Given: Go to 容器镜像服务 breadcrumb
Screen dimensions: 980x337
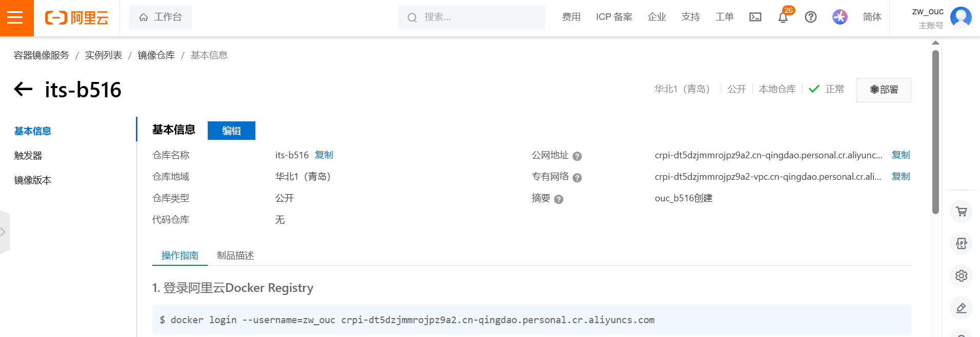Looking at the screenshot, I should coord(42,55).
